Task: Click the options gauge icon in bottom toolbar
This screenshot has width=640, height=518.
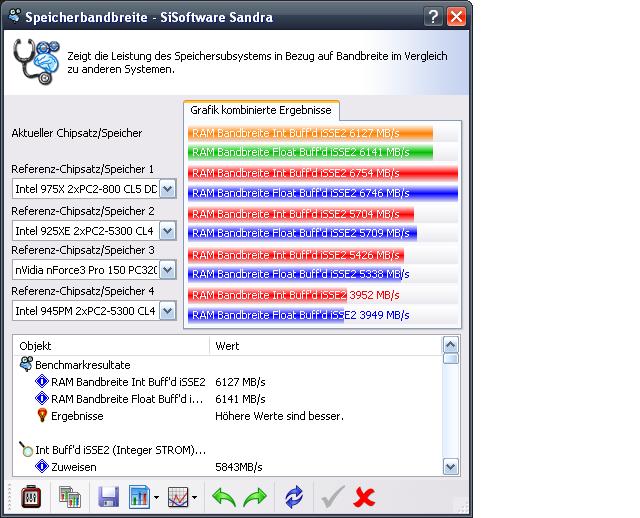Action: (x=31, y=497)
